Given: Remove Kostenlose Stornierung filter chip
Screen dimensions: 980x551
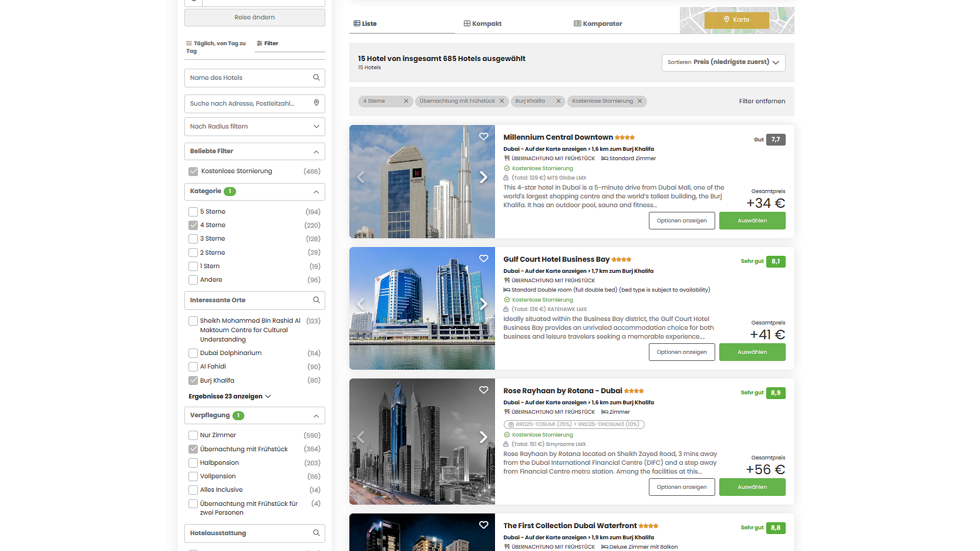Looking at the screenshot, I should pos(639,101).
